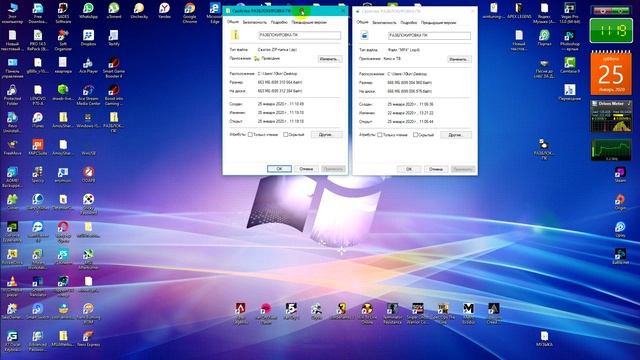Select the APEX LEGENDS desktop icon
Image resolution: width=640 pixels, height=360 pixels.
pyautogui.click(x=519, y=11)
